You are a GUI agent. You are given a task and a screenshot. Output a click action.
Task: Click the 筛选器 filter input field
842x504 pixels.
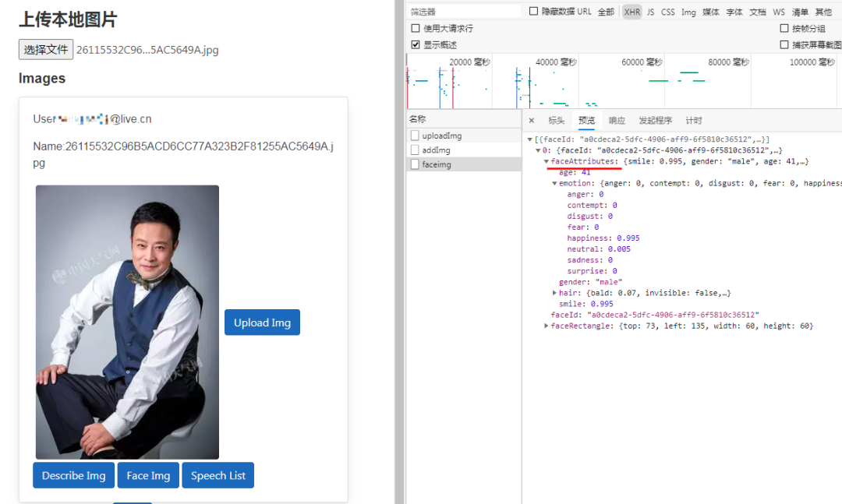click(x=465, y=11)
